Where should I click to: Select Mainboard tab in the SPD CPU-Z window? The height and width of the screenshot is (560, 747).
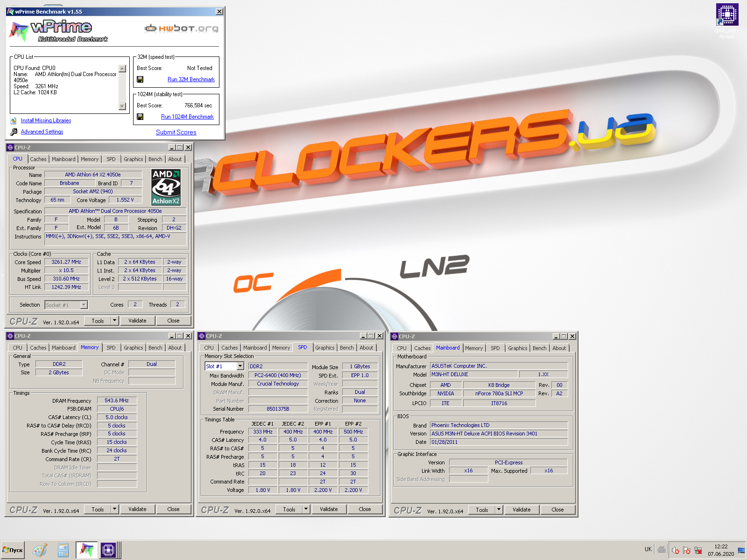[x=255, y=348]
